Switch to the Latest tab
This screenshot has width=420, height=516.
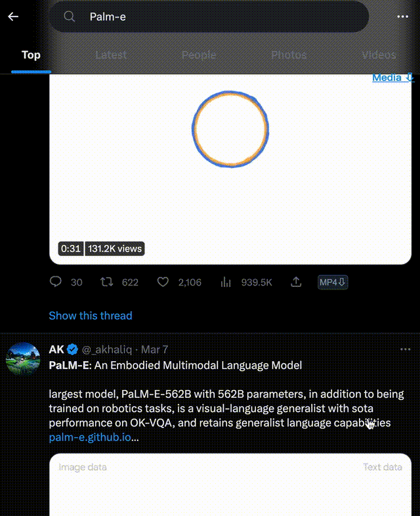(x=111, y=55)
